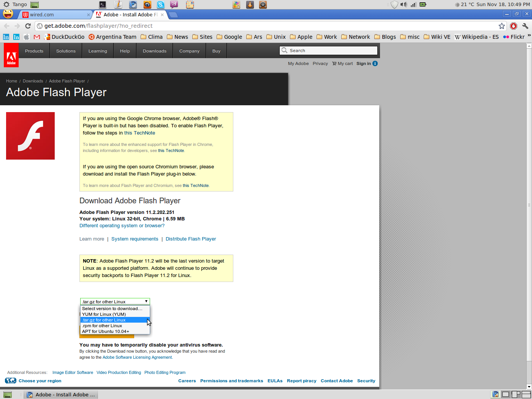Open the Gmail bookmark icon
This screenshot has height=399, width=532.
pos(37,37)
